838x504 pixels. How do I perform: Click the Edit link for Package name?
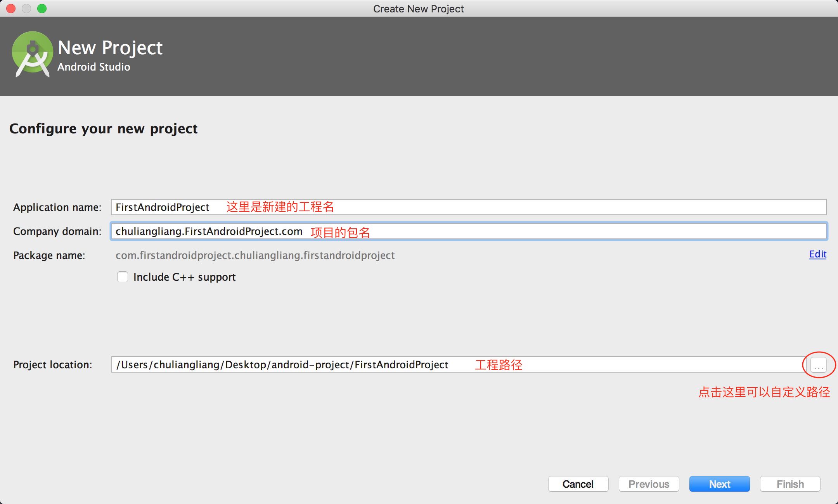(817, 254)
